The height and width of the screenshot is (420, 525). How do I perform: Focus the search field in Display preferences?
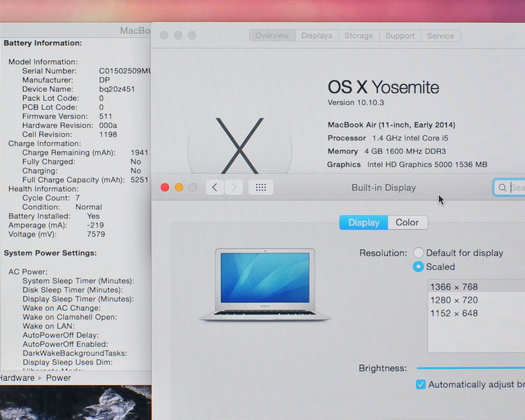510,188
